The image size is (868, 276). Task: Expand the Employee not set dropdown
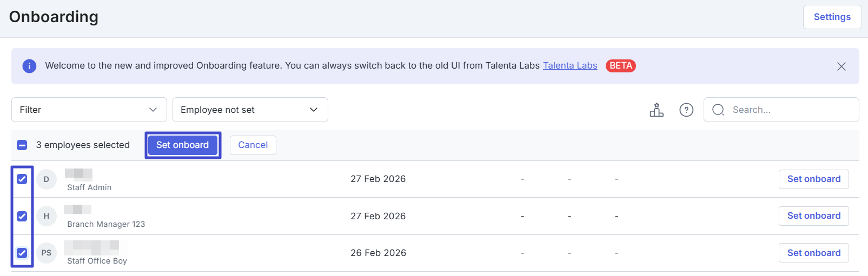[250, 110]
